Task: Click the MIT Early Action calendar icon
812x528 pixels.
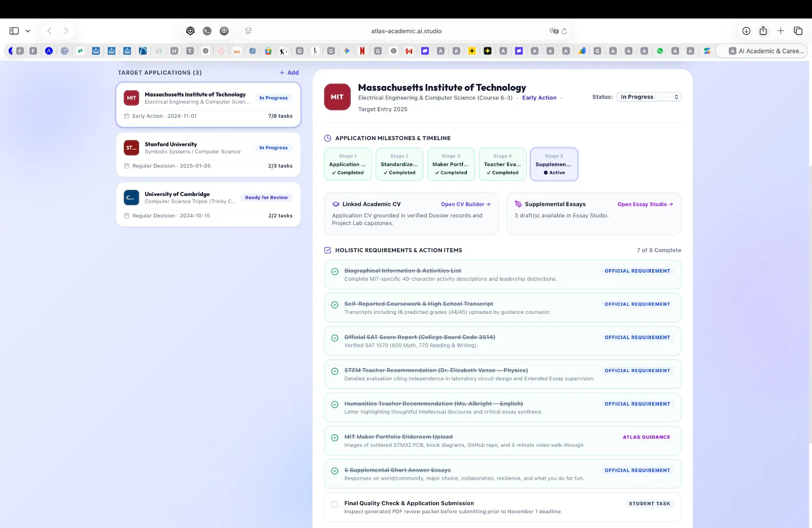Action: 127,116
